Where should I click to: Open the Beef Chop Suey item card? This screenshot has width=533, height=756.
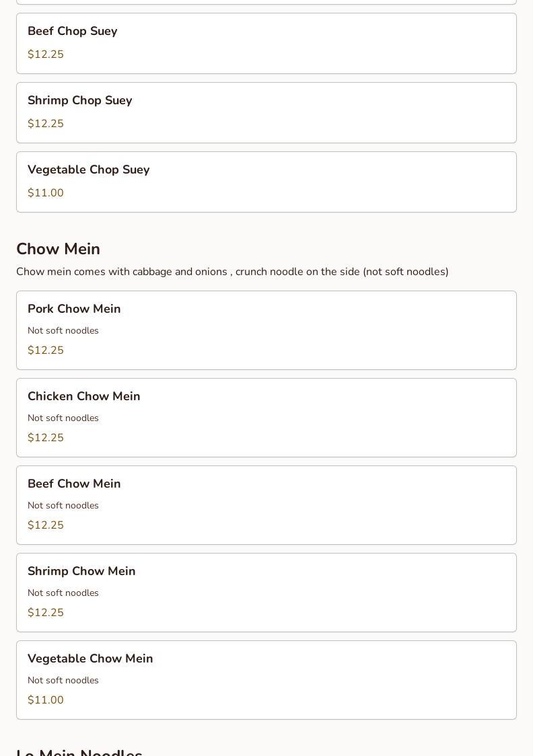tap(266, 44)
